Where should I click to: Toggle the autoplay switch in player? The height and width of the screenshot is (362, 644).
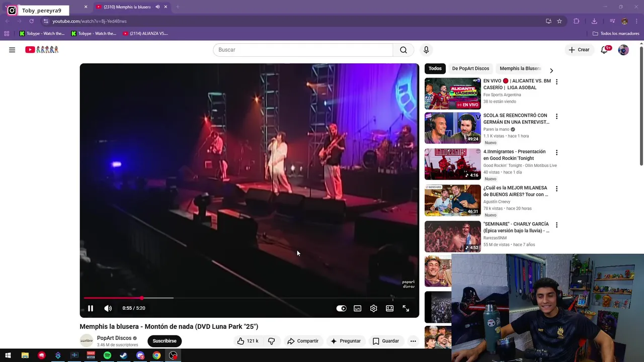[x=341, y=308]
